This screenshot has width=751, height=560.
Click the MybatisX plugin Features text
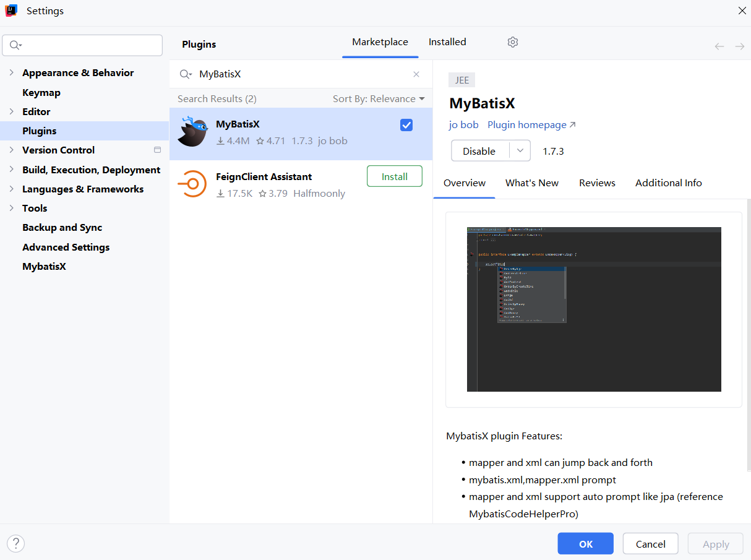(x=504, y=436)
